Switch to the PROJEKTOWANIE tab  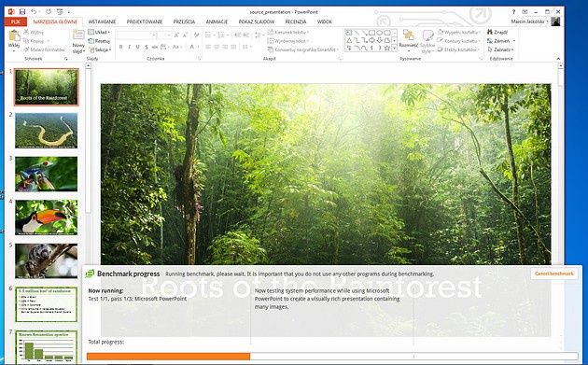[x=145, y=21]
